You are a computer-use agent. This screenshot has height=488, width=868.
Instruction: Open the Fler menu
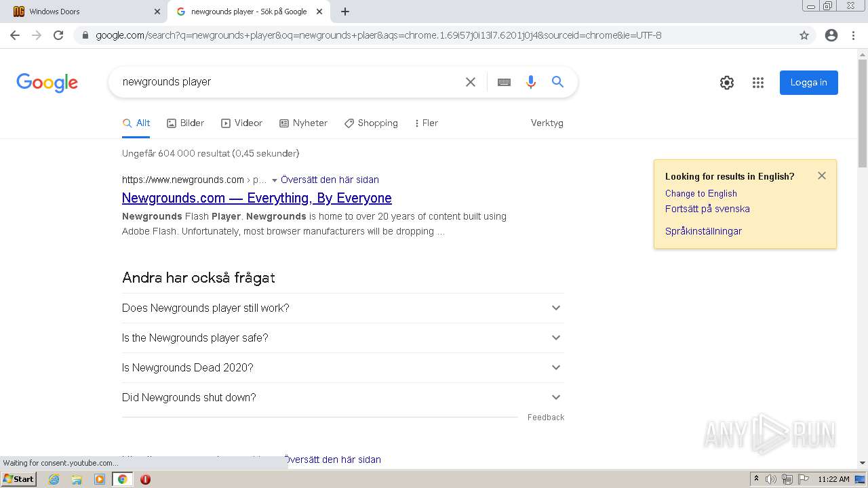427,123
